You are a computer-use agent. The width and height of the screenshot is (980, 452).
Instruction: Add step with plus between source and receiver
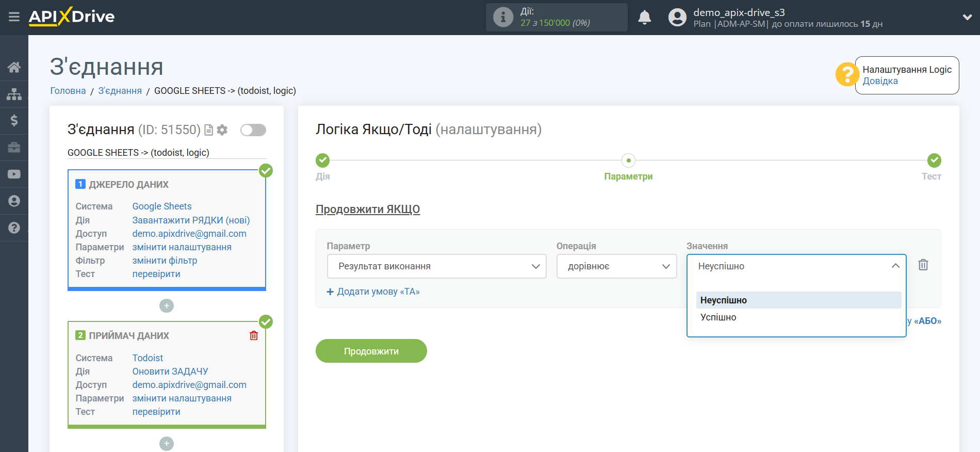pos(167,306)
